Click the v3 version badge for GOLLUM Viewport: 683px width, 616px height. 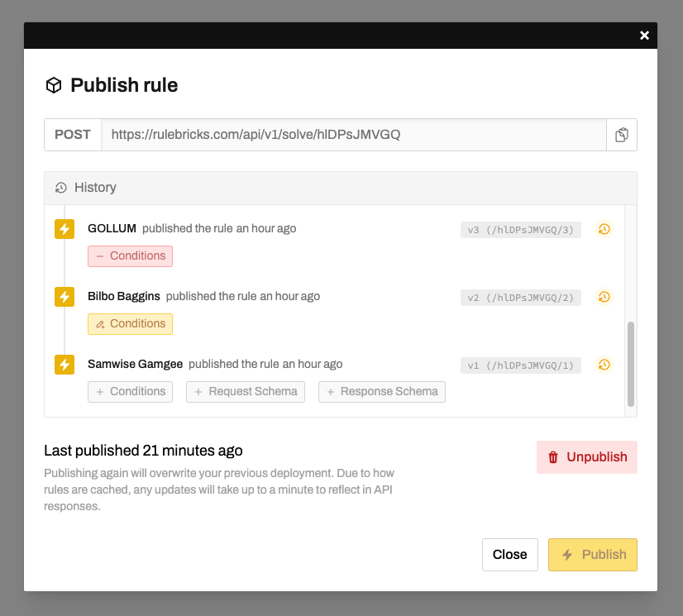[x=520, y=229]
